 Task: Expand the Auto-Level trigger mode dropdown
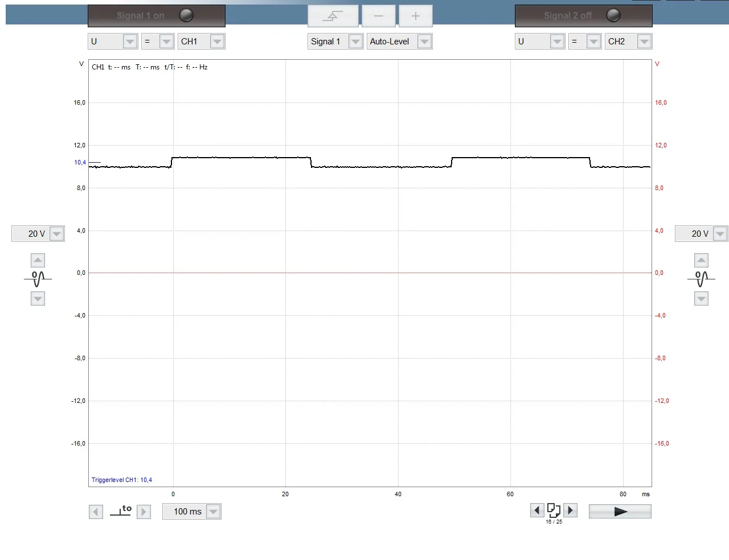pyautogui.click(x=424, y=42)
